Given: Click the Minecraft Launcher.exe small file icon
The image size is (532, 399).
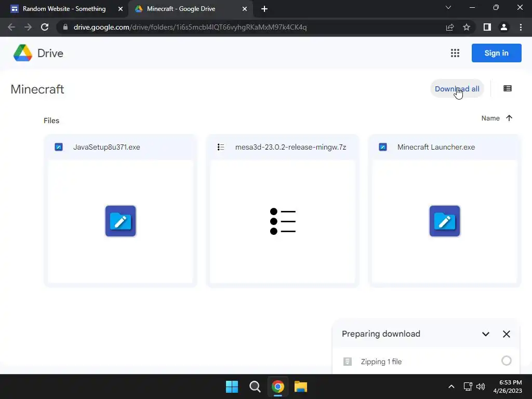Looking at the screenshot, I should pyautogui.click(x=383, y=147).
